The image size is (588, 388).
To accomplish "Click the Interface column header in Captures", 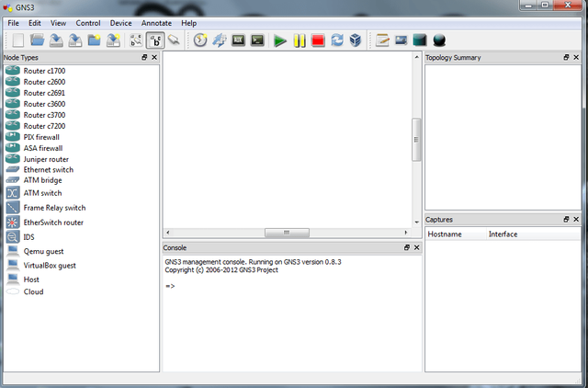I will [533, 234].
